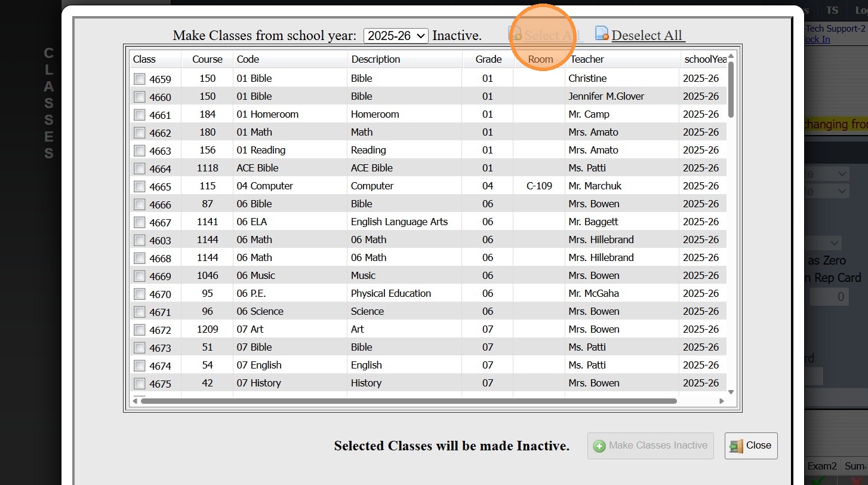The image size is (868, 485).
Task: Click the Physical Education description
Action: tap(391, 293)
